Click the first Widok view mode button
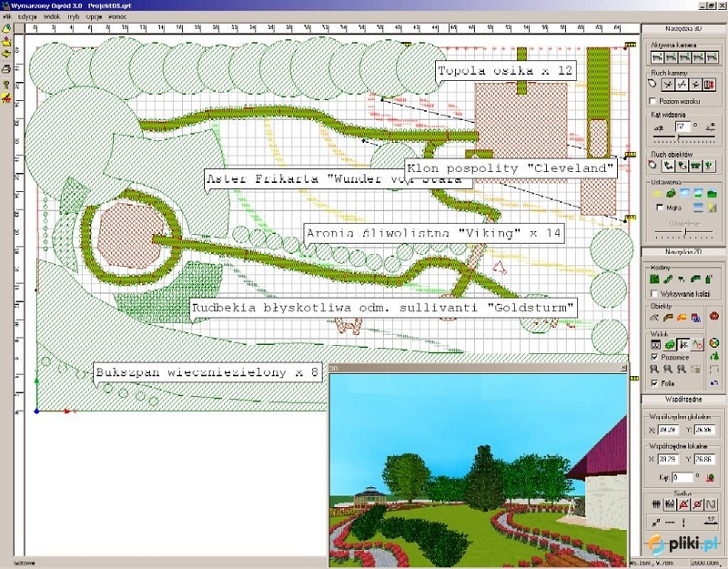Screen dimensions: 728x569 [x=655, y=344]
